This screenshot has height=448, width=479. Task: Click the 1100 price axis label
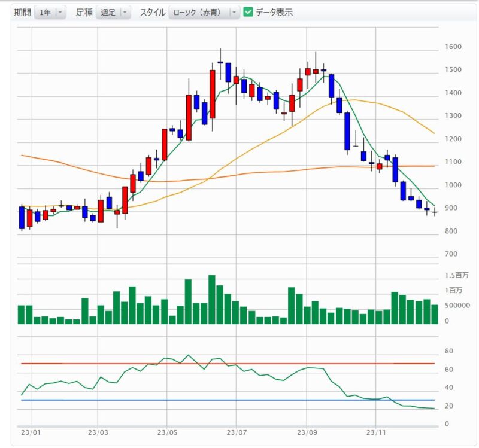pos(453,161)
